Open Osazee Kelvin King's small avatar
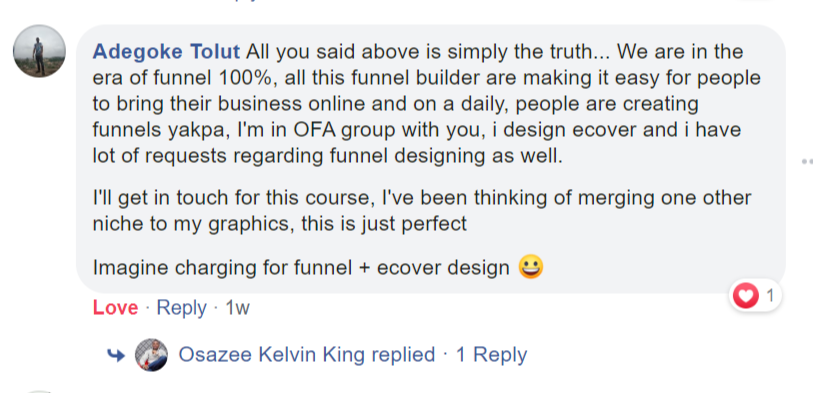This screenshot has width=813, height=393. (151, 355)
